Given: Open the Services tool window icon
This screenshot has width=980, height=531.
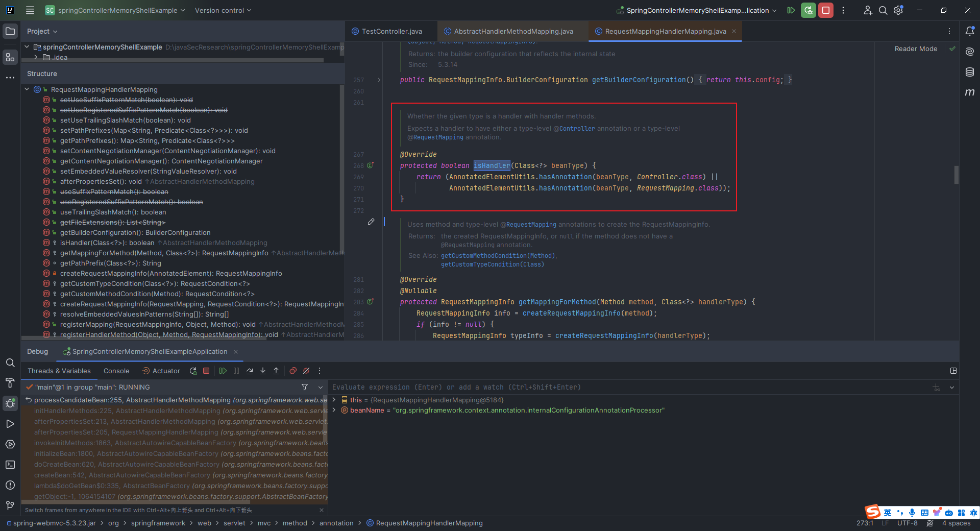Looking at the screenshot, I should (10, 444).
